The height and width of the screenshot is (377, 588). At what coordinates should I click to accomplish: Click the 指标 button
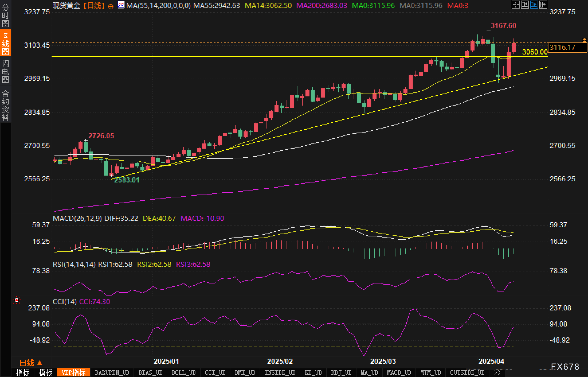point(23,372)
